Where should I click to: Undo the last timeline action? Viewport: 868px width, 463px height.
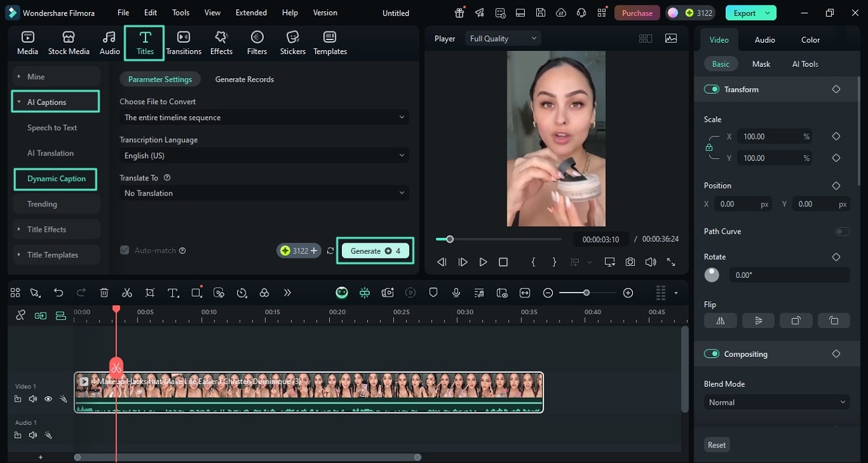click(x=59, y=293)
